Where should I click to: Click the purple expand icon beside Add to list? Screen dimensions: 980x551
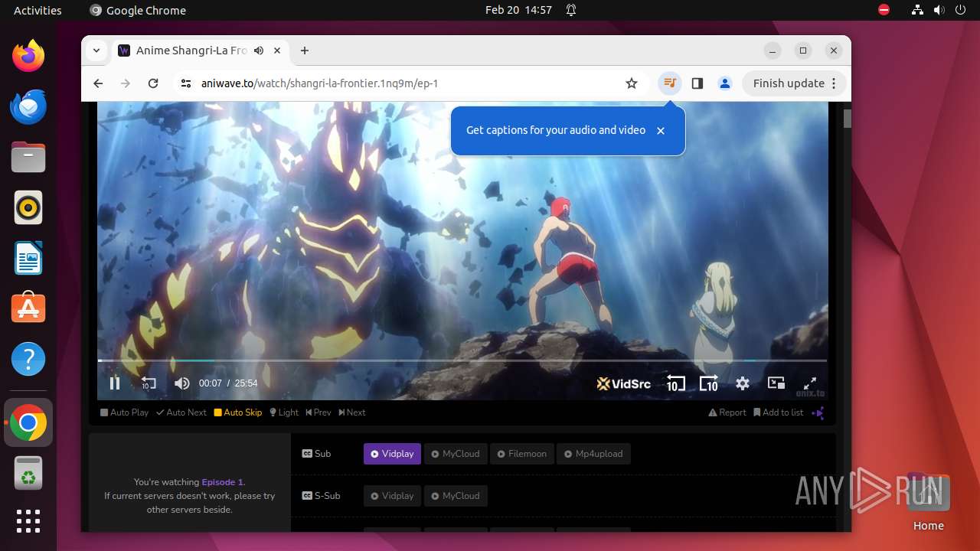coord(818,412)
